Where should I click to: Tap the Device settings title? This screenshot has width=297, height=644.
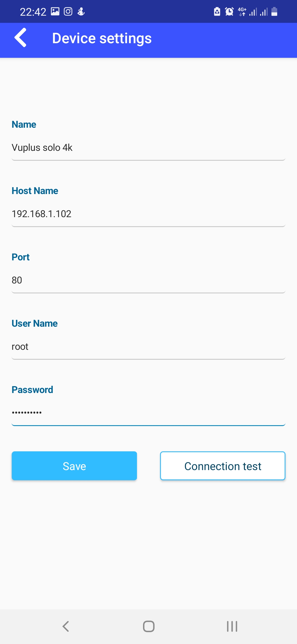[x=102, y=38]
